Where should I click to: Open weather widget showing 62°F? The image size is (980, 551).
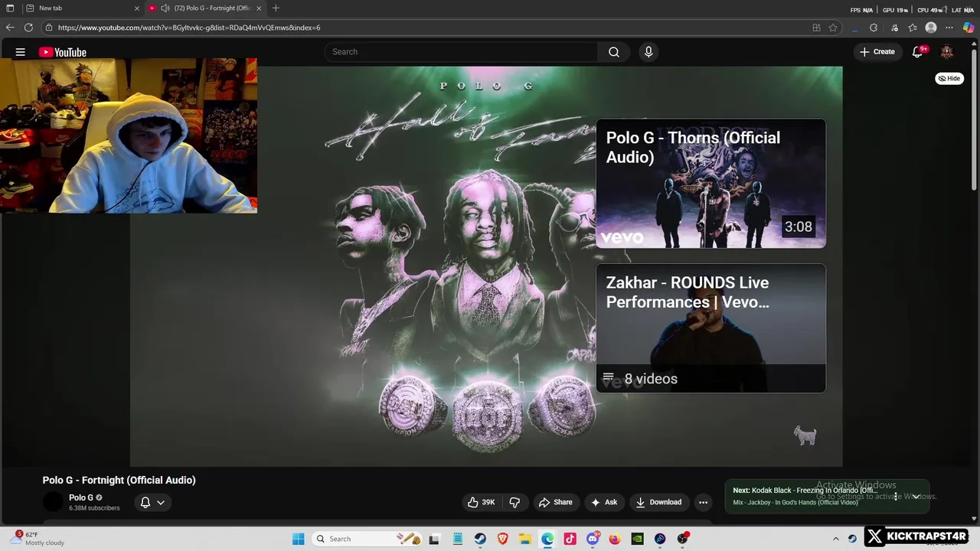(x=37, y=539)
